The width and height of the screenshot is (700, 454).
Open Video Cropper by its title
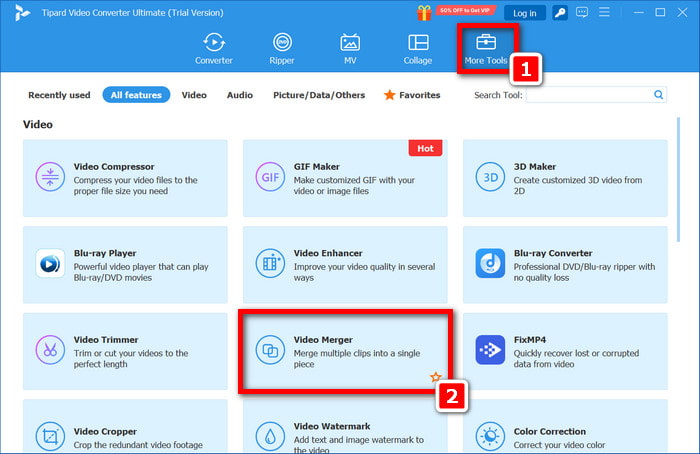[105, 432]
